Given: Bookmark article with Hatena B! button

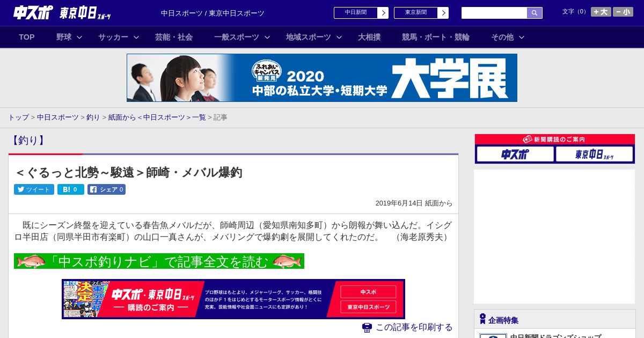Looking at the screenshot, I should click(71, 189).
